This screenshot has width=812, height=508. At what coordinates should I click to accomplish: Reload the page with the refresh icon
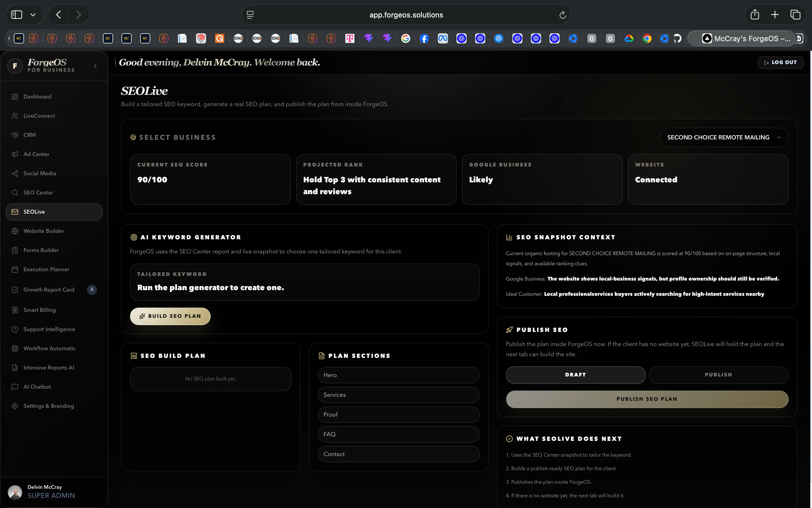pos(562,15)
